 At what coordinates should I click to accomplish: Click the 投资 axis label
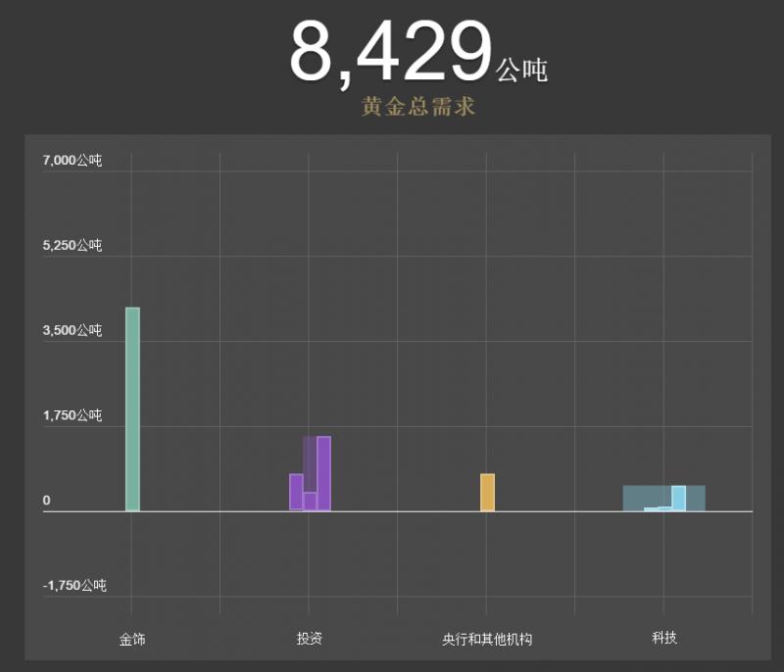310,638
